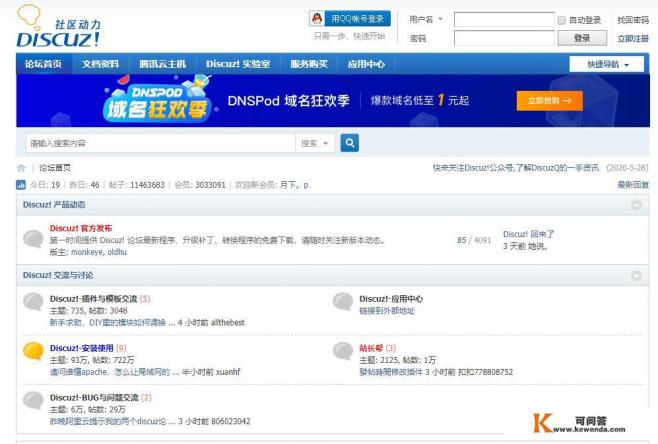Open the 论坛首页 nav tab
The height and width of the screenshot is (444, 658).
pyautogui.click(x=44, y=64)
